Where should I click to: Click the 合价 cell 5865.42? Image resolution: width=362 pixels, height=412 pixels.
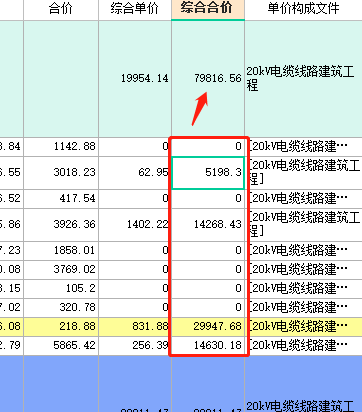coord(61,346)
